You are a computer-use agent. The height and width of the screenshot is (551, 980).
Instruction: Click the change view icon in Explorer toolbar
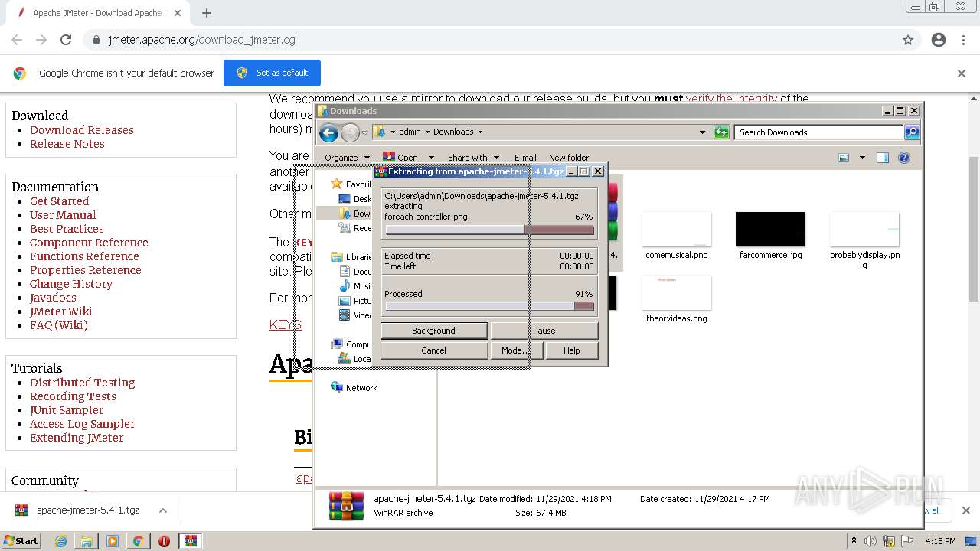844,158
